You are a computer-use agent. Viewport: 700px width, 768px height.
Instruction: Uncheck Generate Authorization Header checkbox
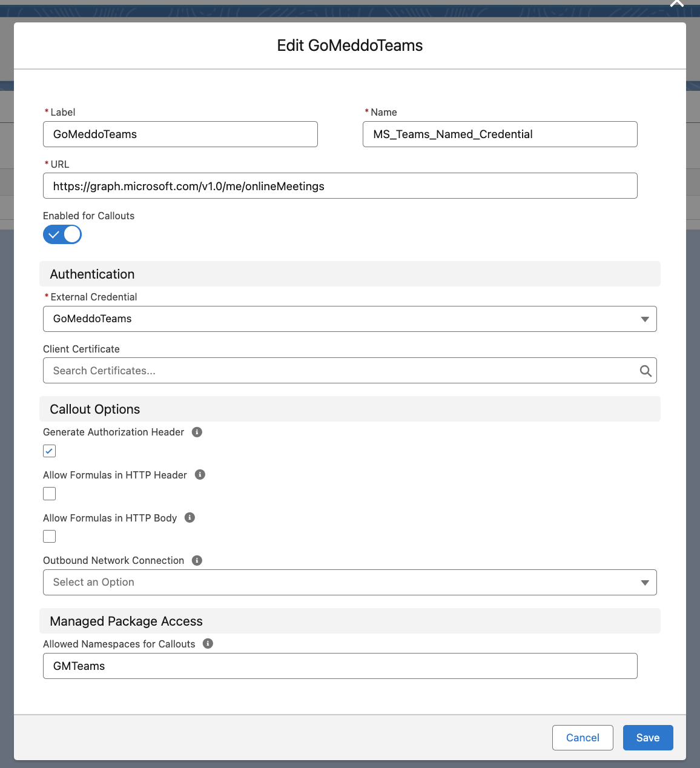(50, 451)
